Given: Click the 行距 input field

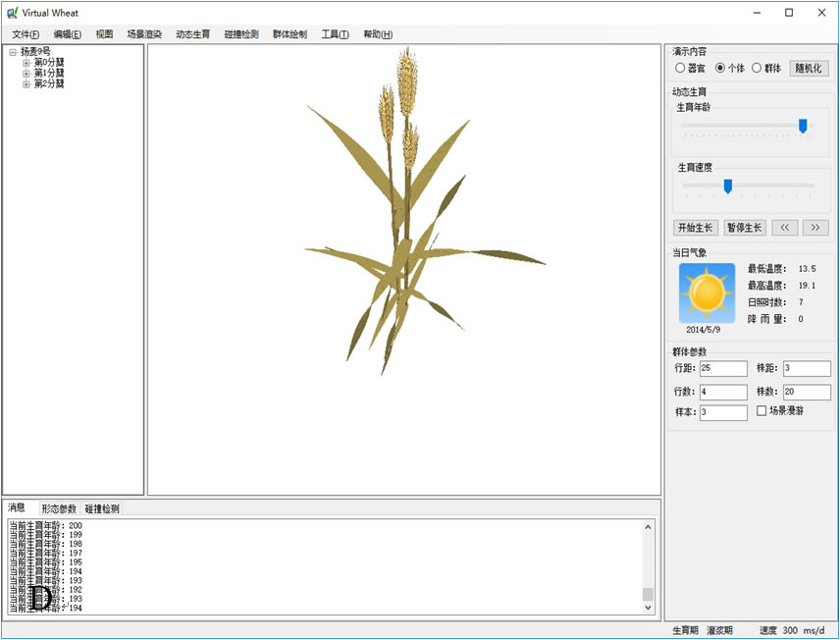Looking at the screenshot, I should click(721, 368).
